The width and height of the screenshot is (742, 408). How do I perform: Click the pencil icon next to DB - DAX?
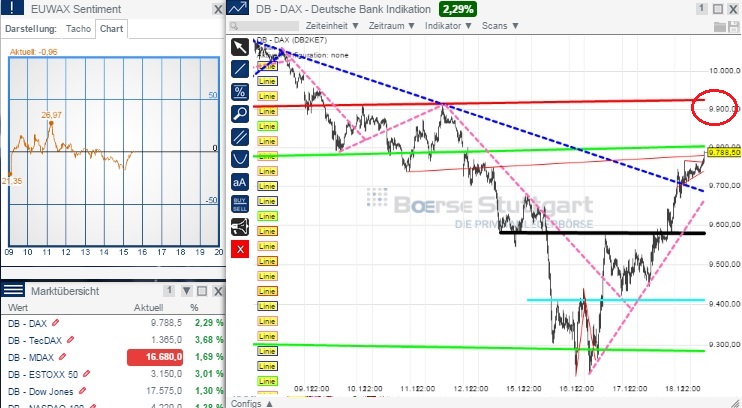[55, 323]
